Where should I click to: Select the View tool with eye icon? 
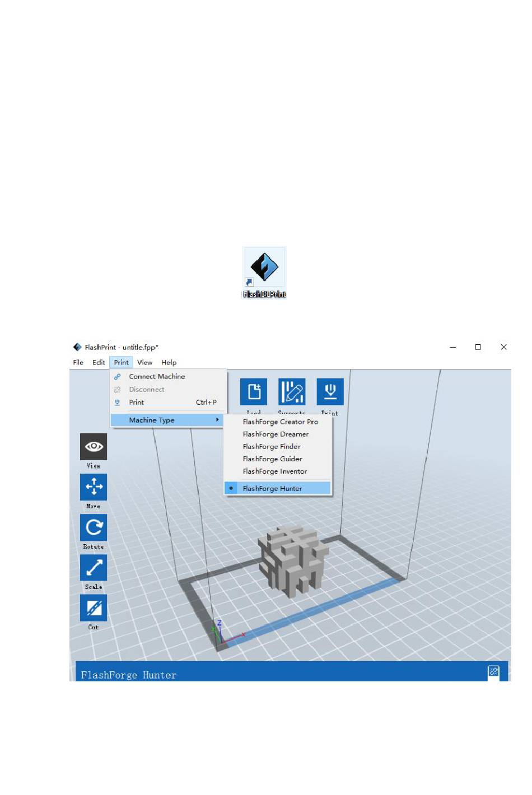click(x=94, y=447)
